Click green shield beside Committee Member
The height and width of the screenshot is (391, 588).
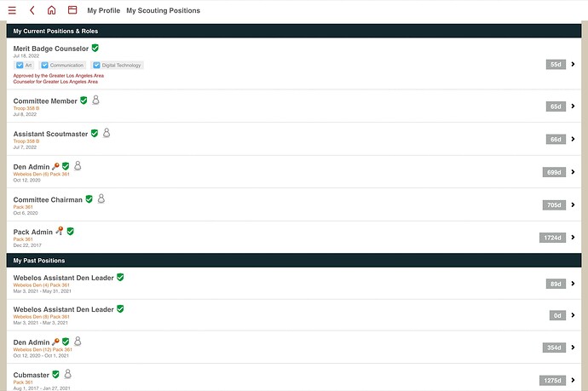point(84,101)
